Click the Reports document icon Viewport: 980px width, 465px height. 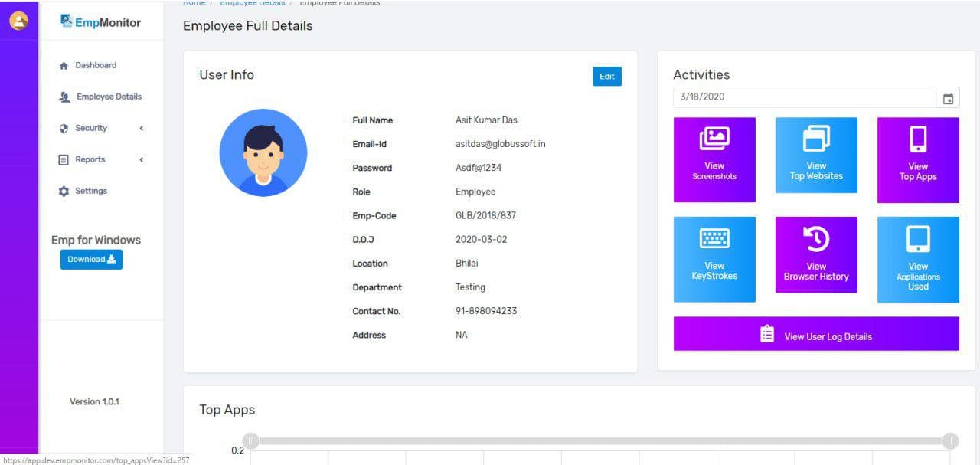click(x=64, y=160)
